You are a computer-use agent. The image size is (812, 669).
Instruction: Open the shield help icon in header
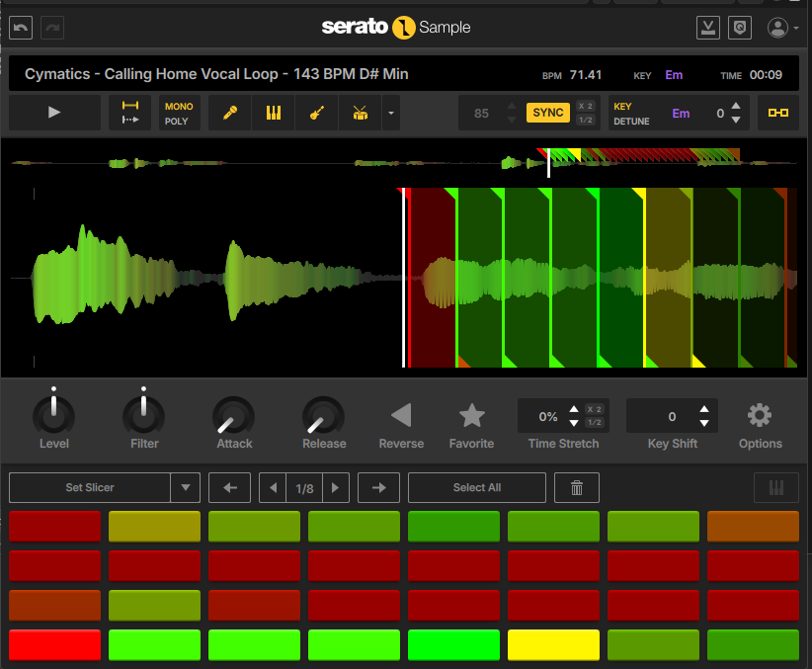pyautogui.click(x=740, y=28)
